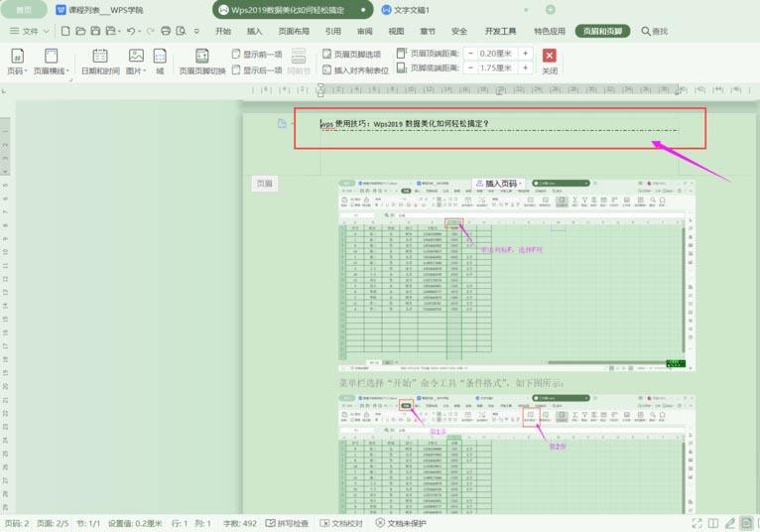The height and width of the screenshot is (532, 760).
Task: Switch to 文字文稿1 document tab
Action: [405, 10]
